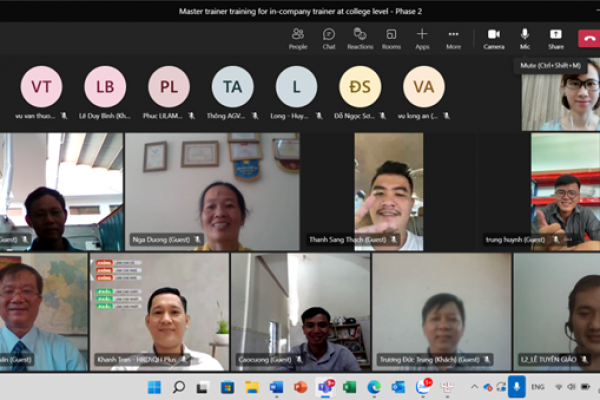600x400 pixels.
Task: Toggle the Camera on or off
Action: 494,38
